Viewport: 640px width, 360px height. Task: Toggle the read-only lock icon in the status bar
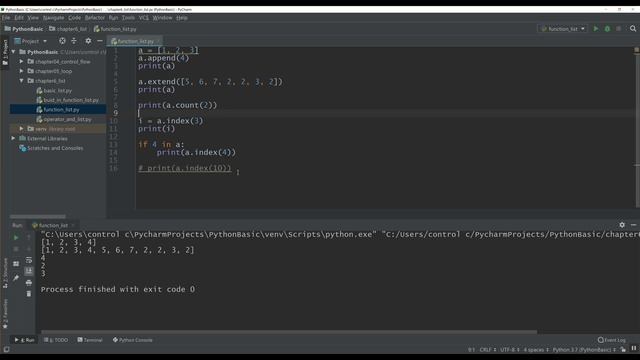(x=623, y=349)
